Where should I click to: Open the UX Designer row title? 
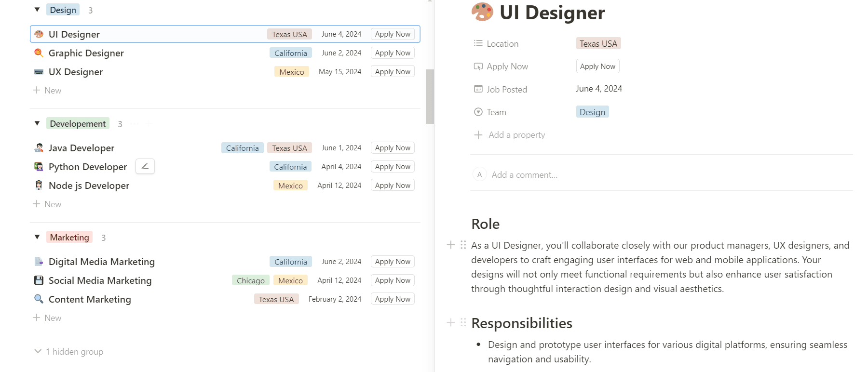pyautogui.click(x=76, y=72)
